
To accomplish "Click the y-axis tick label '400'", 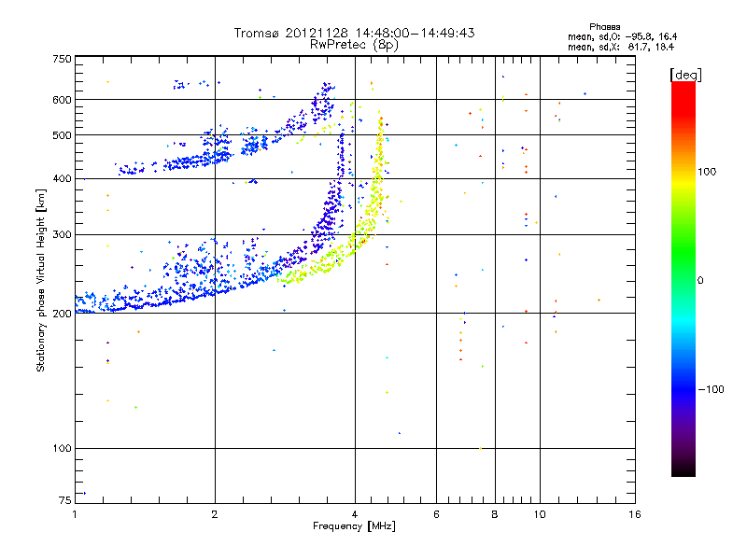I will (x=63, y=179).
